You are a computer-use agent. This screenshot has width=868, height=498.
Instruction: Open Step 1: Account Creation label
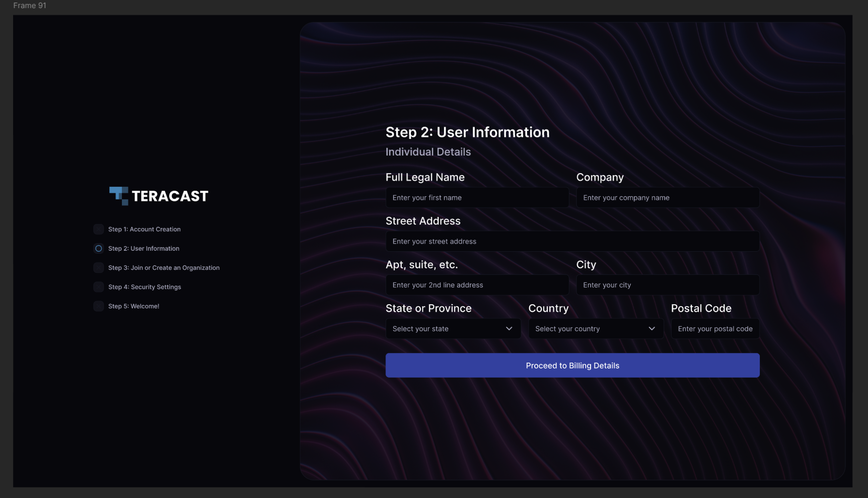point(144,229)
